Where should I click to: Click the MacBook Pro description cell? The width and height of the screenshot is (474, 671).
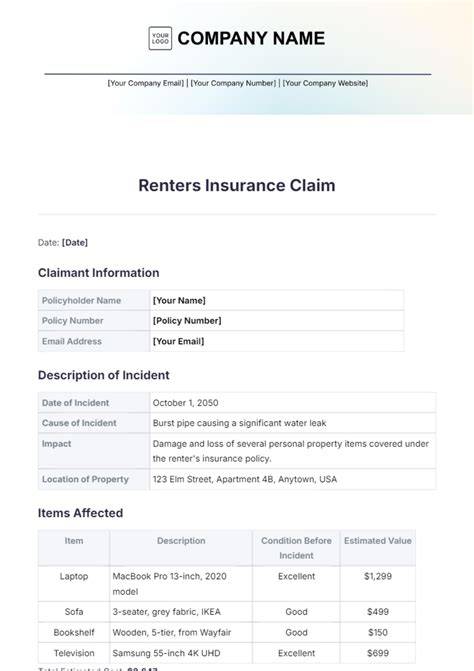[x=181, y=584]
